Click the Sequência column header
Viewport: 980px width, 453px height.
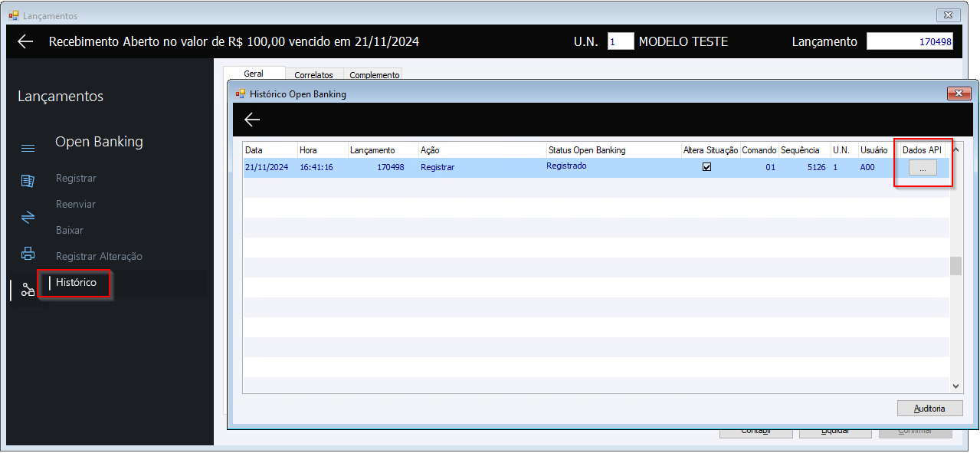pos(805,150)
